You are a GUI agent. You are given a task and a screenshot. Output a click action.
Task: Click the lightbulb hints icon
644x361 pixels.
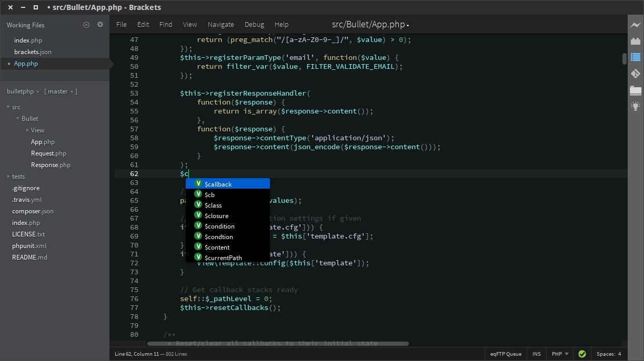tap(636, 106)
